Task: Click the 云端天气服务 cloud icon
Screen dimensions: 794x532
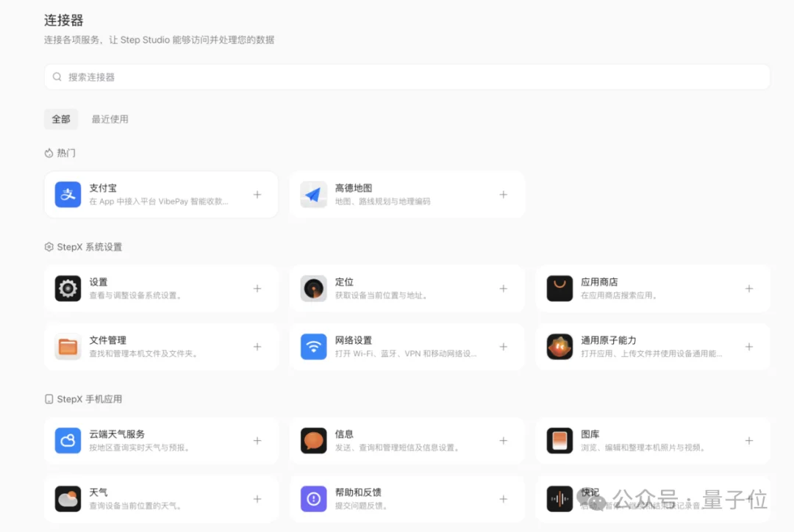Action: tap(68, 440)
